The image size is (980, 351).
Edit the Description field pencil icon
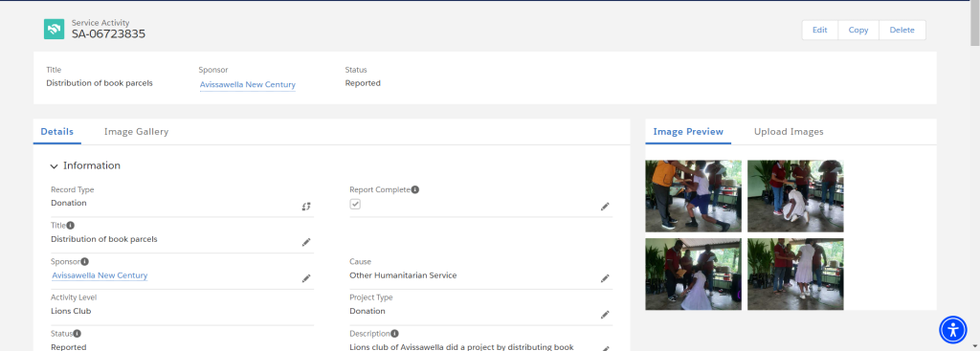tap(605, 348)
